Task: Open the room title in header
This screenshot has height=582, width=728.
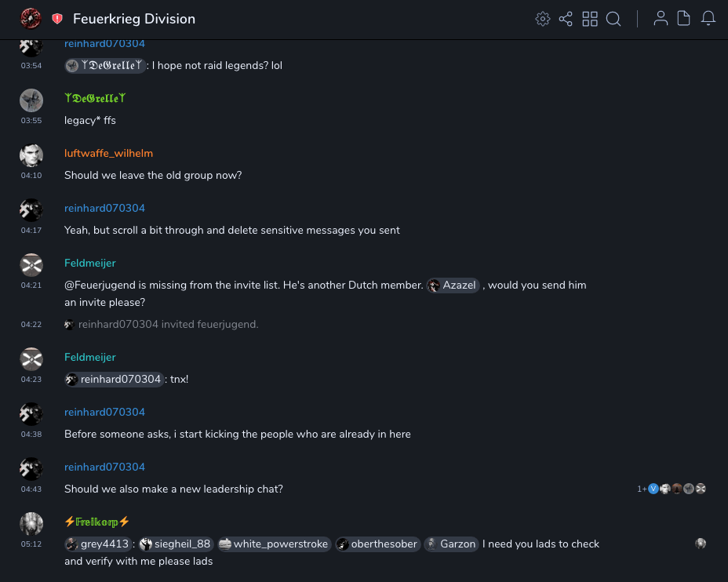Action: [x=134, y=19]
